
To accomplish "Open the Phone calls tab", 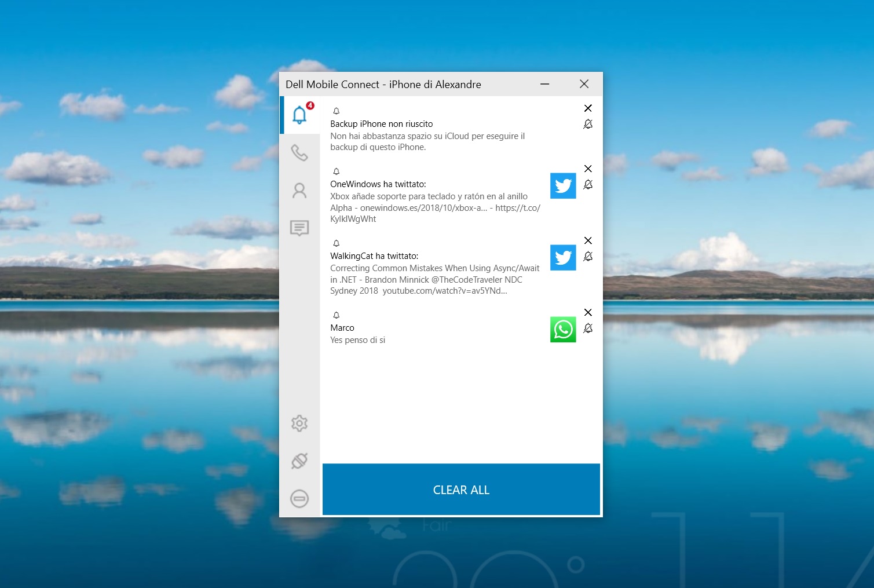I will click(x=299, y=153).
